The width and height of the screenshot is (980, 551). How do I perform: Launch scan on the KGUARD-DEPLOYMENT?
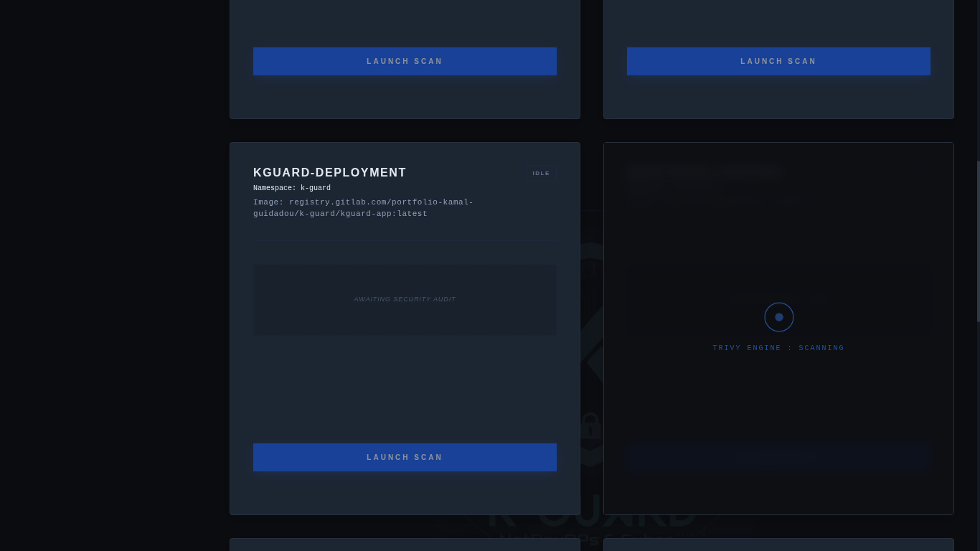tap(405, 457)
